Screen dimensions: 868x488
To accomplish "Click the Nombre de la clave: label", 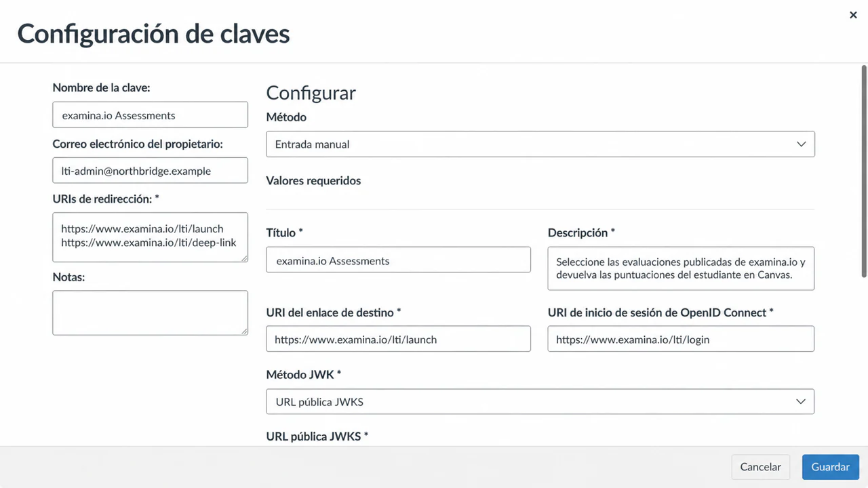I will tap(101, 87).
